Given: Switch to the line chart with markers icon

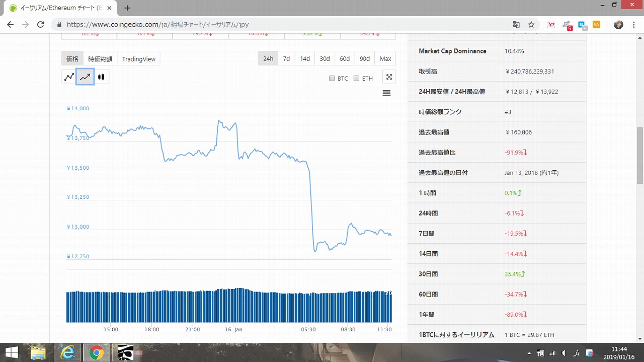Looking at the screenshot, I should pyautogui.click(x=69, y=77).
